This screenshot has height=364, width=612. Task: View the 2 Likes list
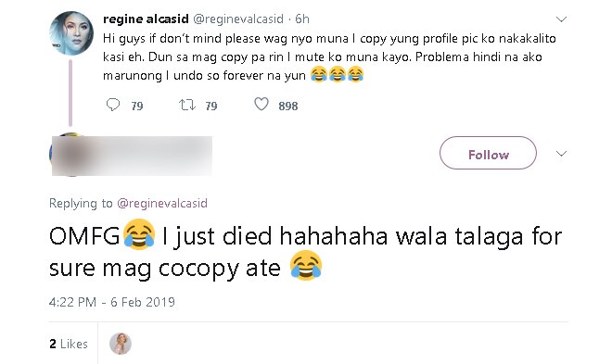click(x=69, y=344)
